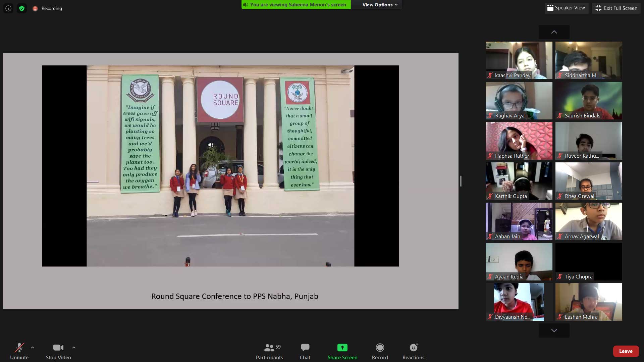Click the 'viewing Sabeena Menon's screen' banner
This screenshot has width=644, height=363.
click(296, 5)
